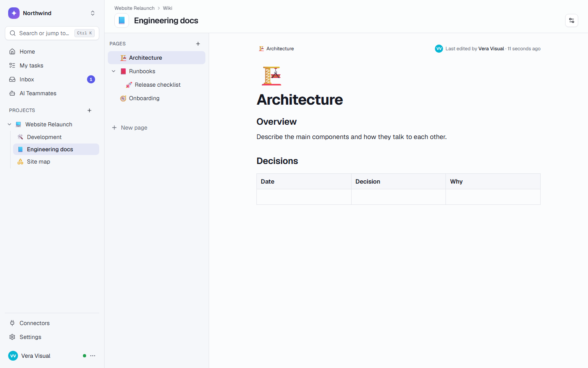The width and height of the screenshot is (588, 368).
Task: Collapse the Website Relaunch project
Action: (x=9, y=124)
